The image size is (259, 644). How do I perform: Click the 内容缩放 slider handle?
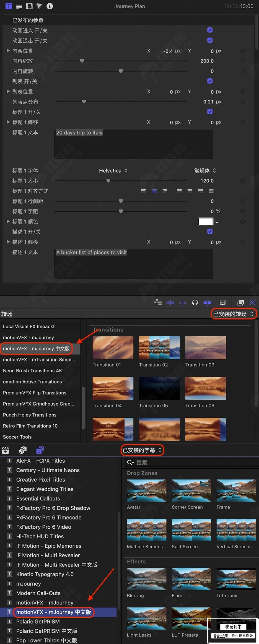[82, 61]
